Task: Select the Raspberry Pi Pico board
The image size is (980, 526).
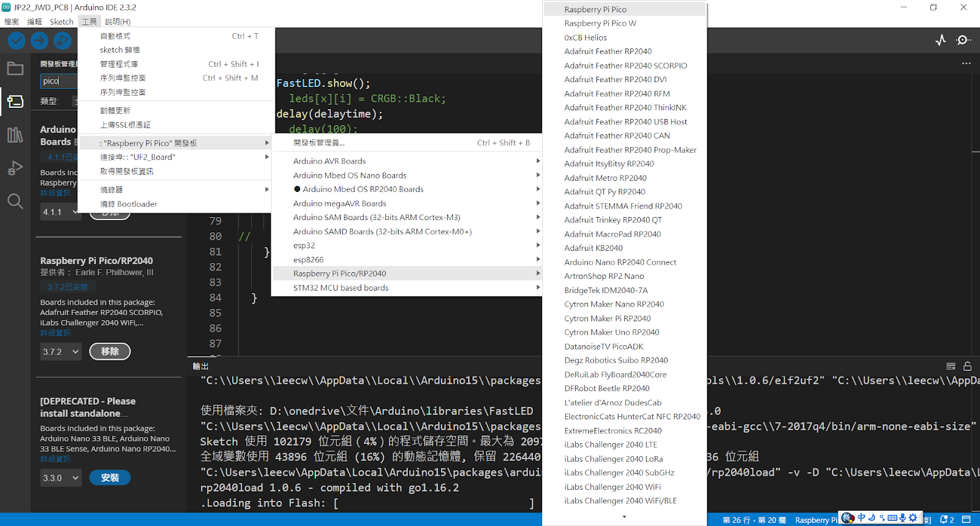Action: (625, 9)
